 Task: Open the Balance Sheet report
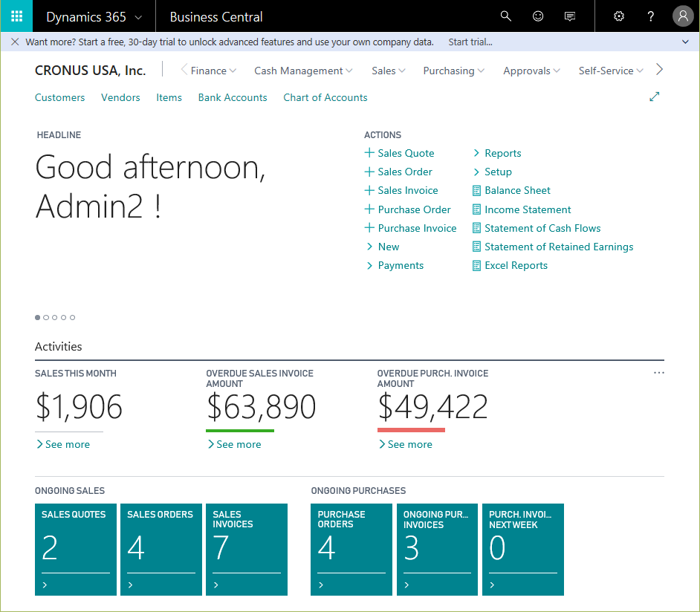[511, 190]
